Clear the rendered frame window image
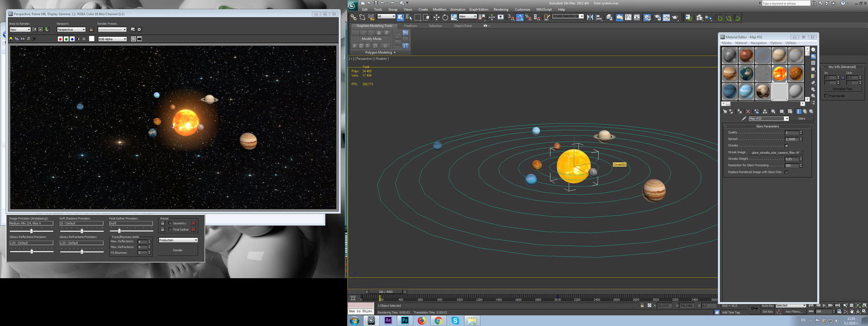Viewport: 868px width, 326px height. click(34, 39)
